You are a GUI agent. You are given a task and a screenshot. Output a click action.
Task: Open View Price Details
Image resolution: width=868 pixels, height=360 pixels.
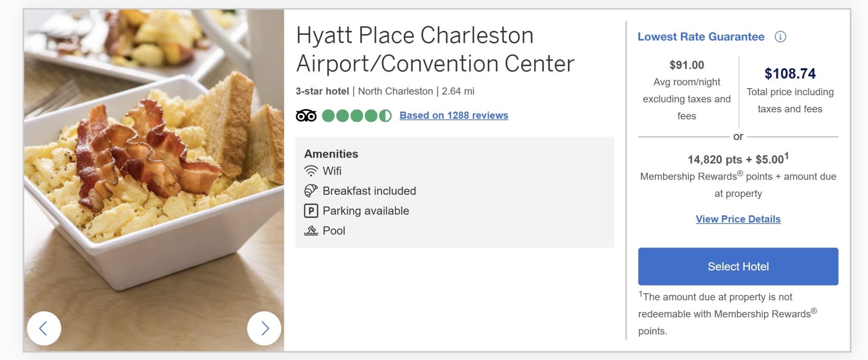point(738,219)
